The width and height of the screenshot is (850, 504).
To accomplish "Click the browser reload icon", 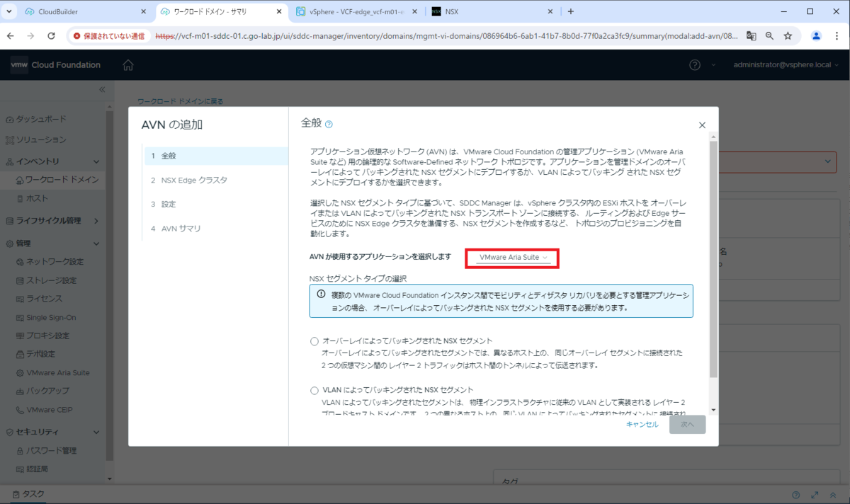I will (x=51, y=35).
